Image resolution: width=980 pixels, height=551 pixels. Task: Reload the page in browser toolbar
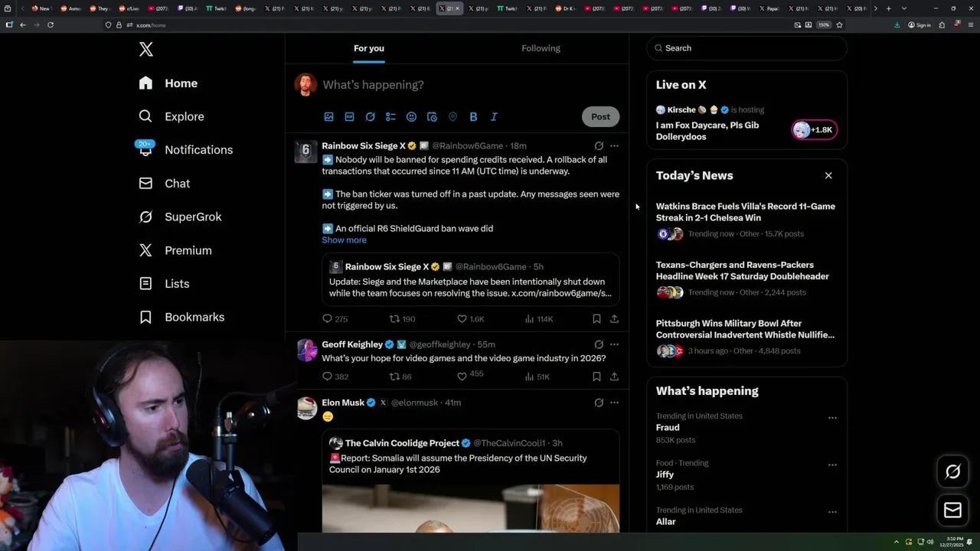click(x=51, y=25)
